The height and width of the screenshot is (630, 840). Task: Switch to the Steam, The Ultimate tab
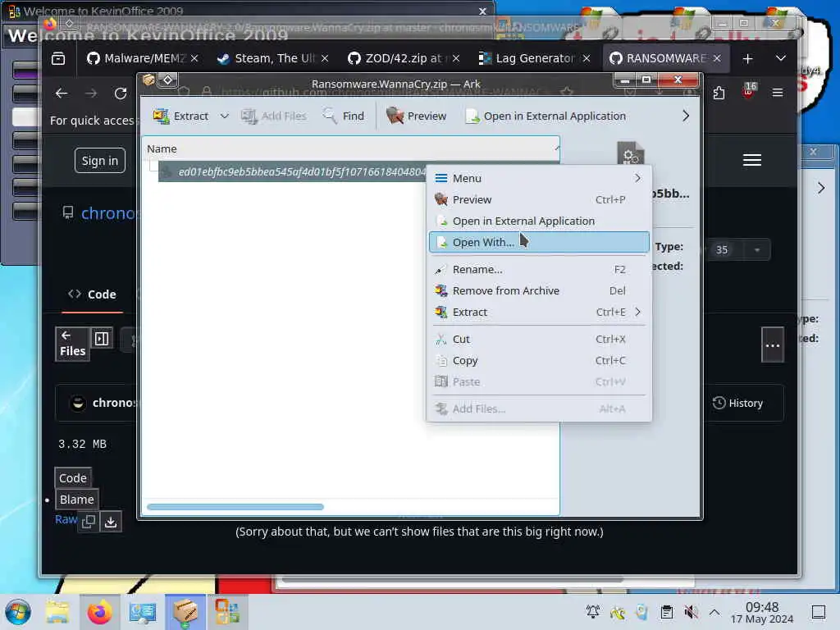(x=268, y=58)
